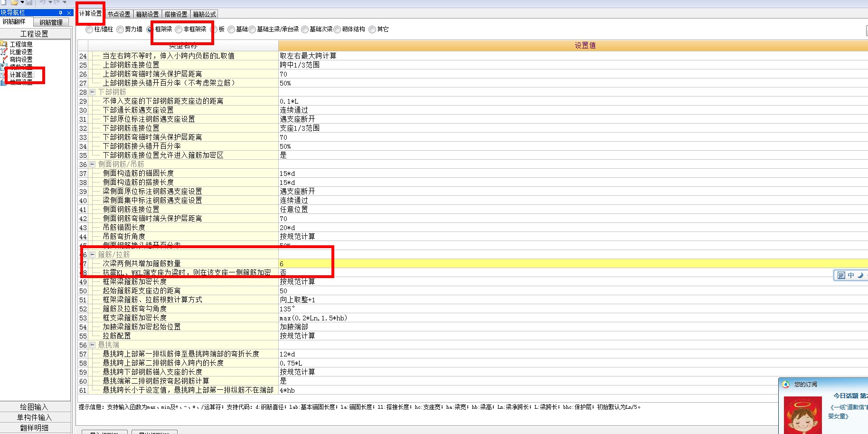Image resolution: width=868 pixels, height=434 pixels.
Task: Click the 工程设置 section button
Action: click(x=35, y=34)
